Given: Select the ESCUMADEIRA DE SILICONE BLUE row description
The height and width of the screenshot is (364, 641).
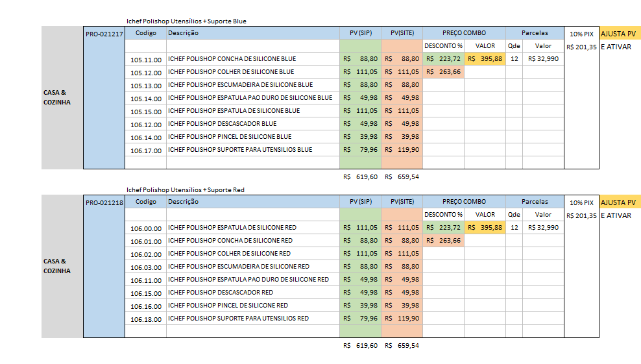Looking at the screenshot, I should [x=240, y=85].
